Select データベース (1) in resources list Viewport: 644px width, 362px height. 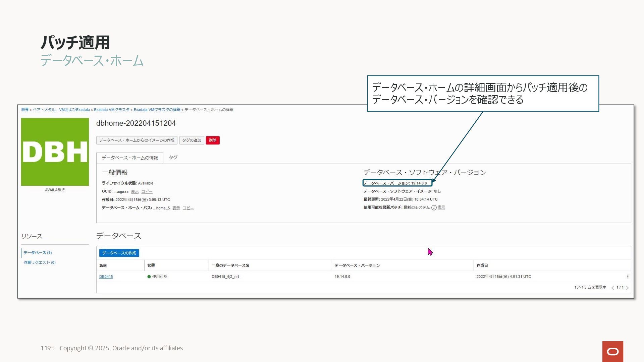coord(38,253)
